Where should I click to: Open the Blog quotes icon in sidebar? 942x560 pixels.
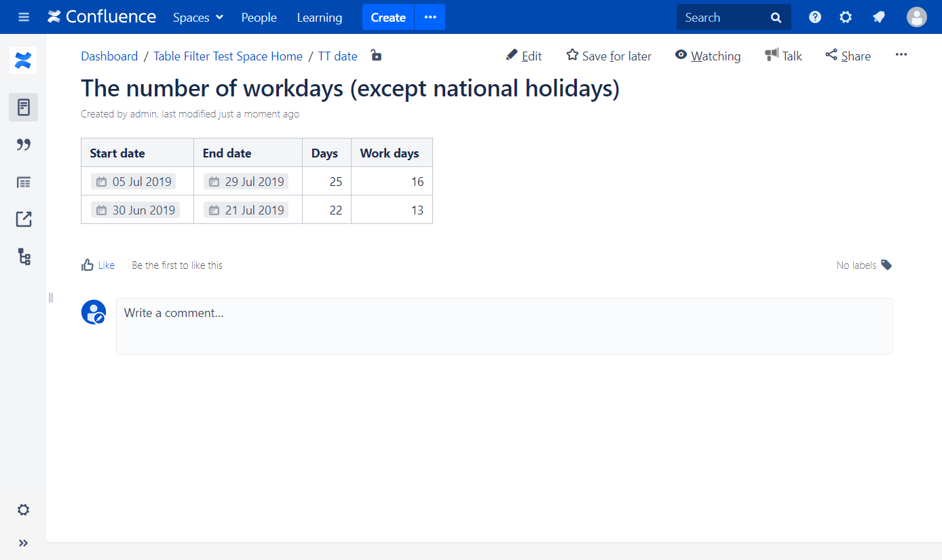point(23,145)
